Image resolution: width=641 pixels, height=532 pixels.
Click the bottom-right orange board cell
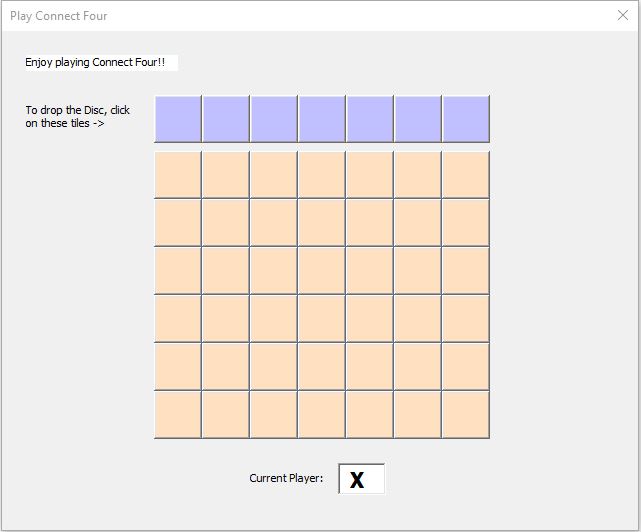tap(466, 414)
